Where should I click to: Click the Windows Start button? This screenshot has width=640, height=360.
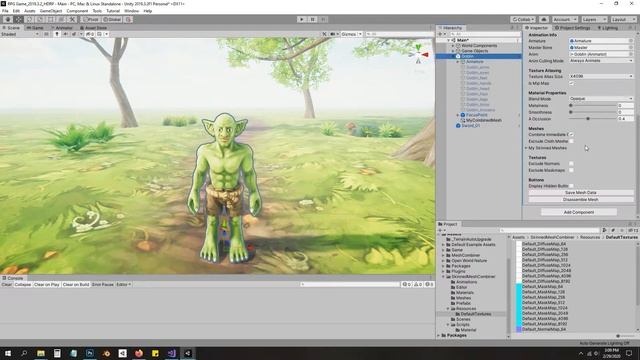click(8, 353)
